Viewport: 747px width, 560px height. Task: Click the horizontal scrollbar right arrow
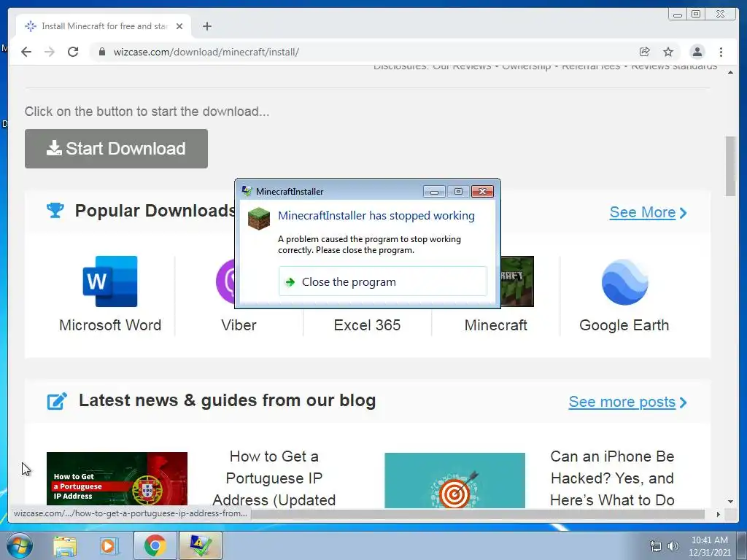pos(718,514)
